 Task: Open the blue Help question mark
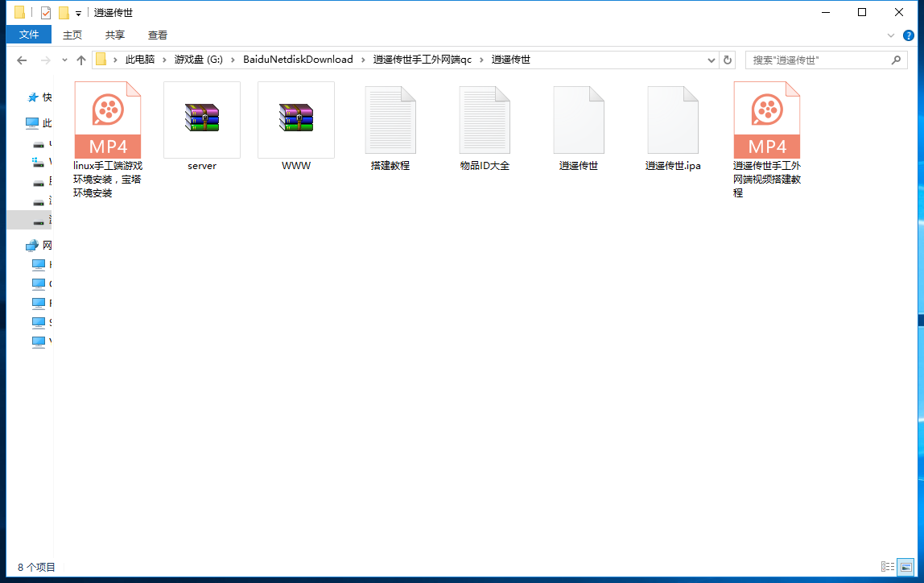(x=909, y=35)
